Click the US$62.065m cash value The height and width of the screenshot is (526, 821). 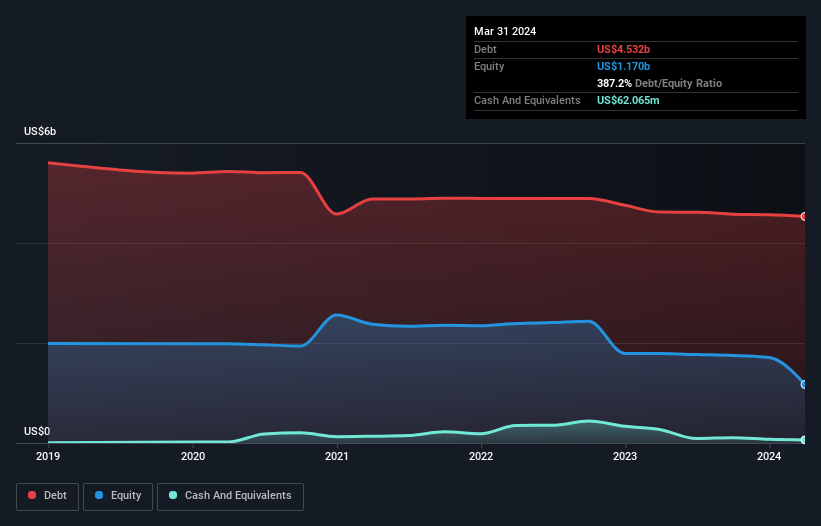point(628,100)
